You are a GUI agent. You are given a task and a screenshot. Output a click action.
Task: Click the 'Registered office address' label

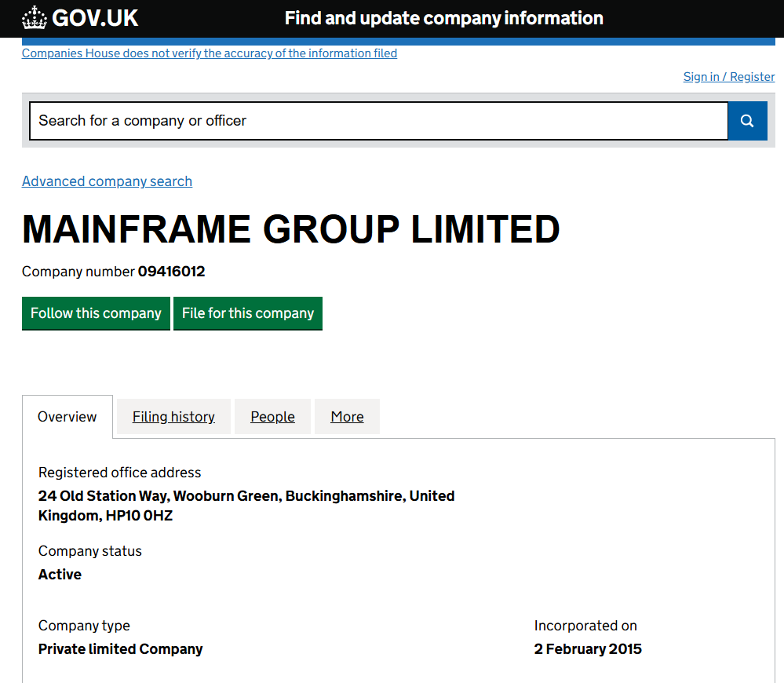pos(119,473)
